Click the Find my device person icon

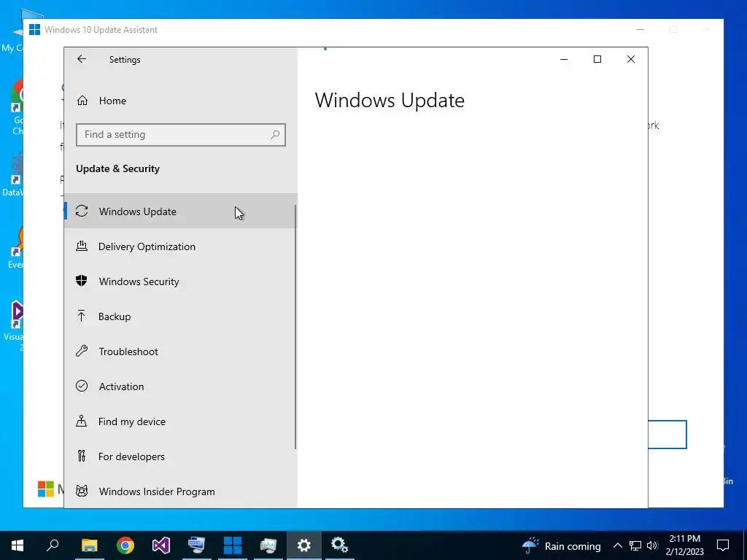coord(82,421)
